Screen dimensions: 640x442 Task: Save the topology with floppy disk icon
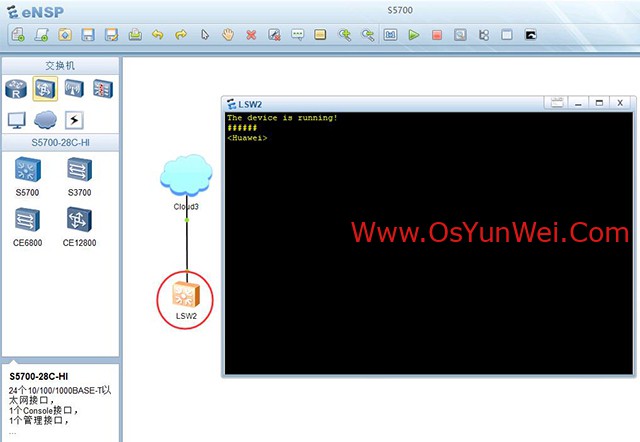click(x=88, y=35)
